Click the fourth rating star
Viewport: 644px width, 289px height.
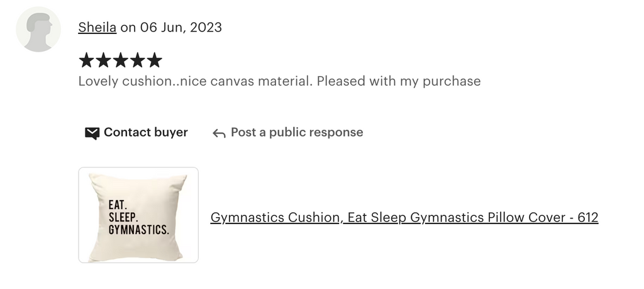[x=137, y=60]
